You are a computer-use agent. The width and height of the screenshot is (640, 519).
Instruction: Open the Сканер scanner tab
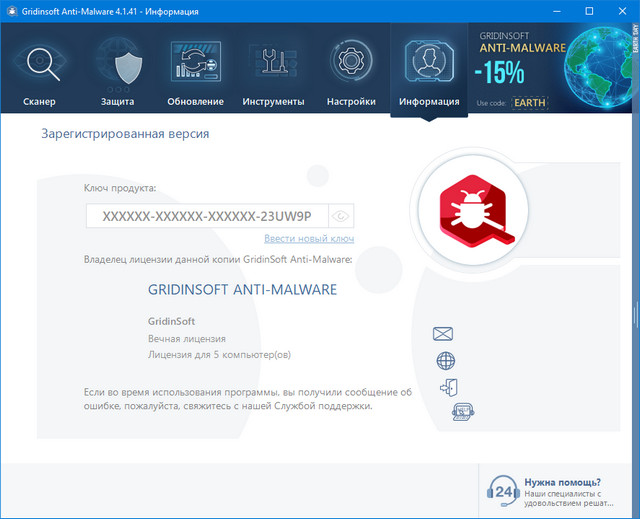point(39,70)
